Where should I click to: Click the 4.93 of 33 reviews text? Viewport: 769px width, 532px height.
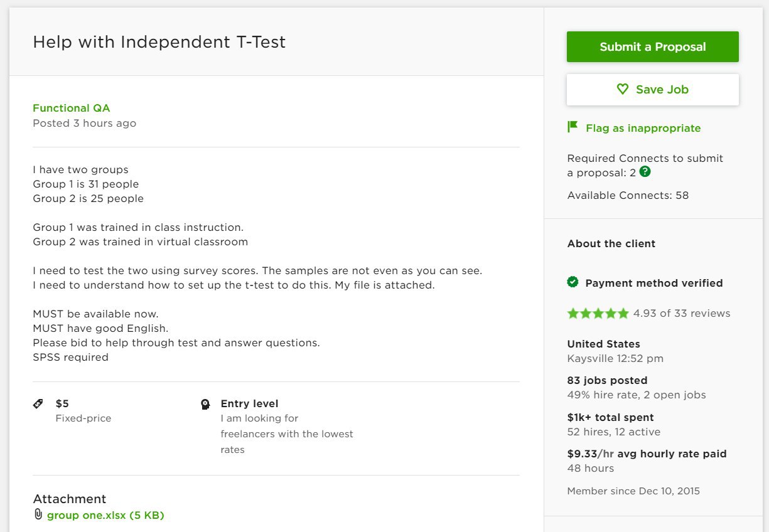pos(682,313)
